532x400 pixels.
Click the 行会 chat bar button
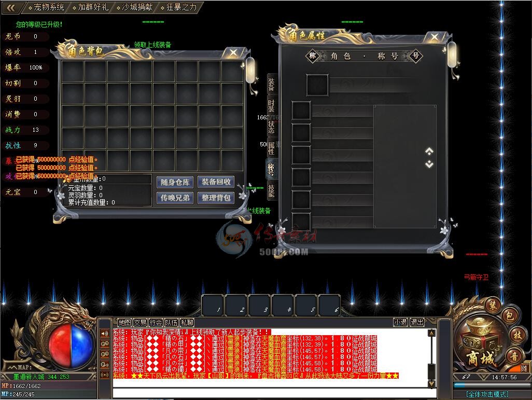coord(156,322)
